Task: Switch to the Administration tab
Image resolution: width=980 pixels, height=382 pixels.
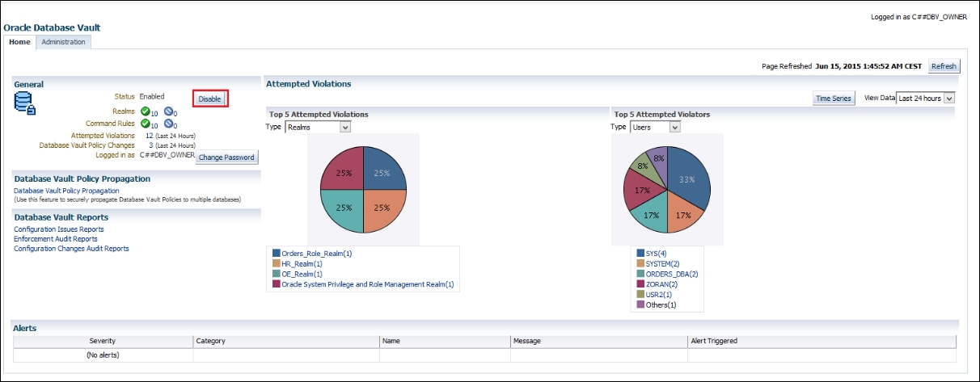Action: pyautogui.click(x=63, y=42)
